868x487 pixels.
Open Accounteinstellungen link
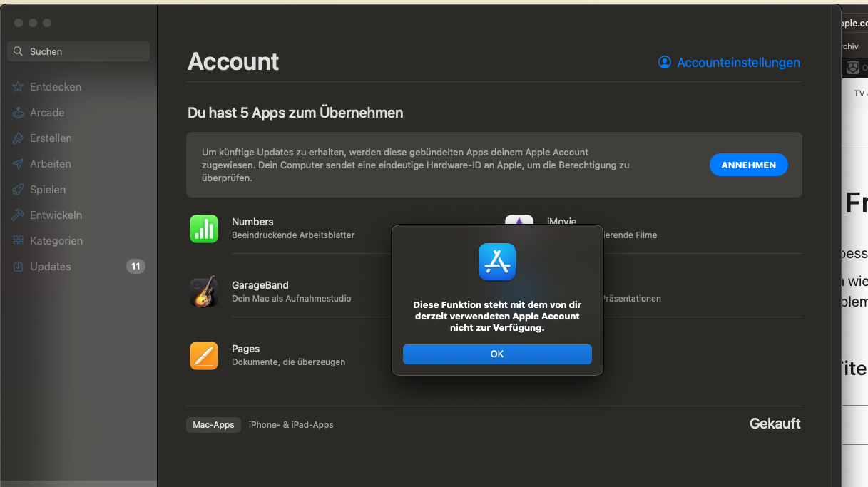point(738,63)
